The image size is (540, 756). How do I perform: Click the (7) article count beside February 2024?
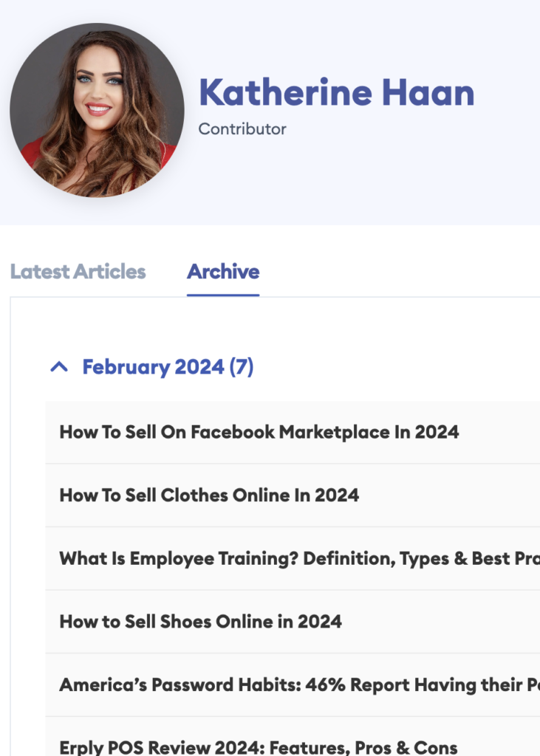coord(242,367)
